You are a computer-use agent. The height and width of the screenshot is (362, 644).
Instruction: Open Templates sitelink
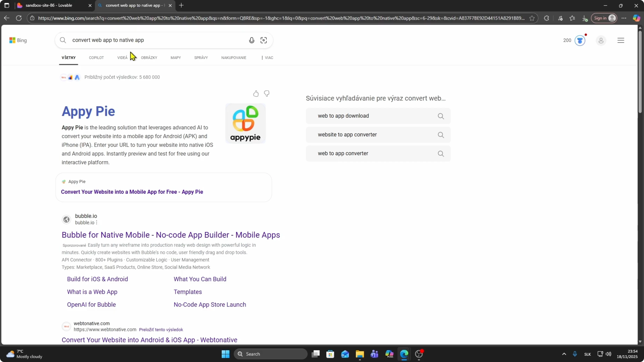188,292
